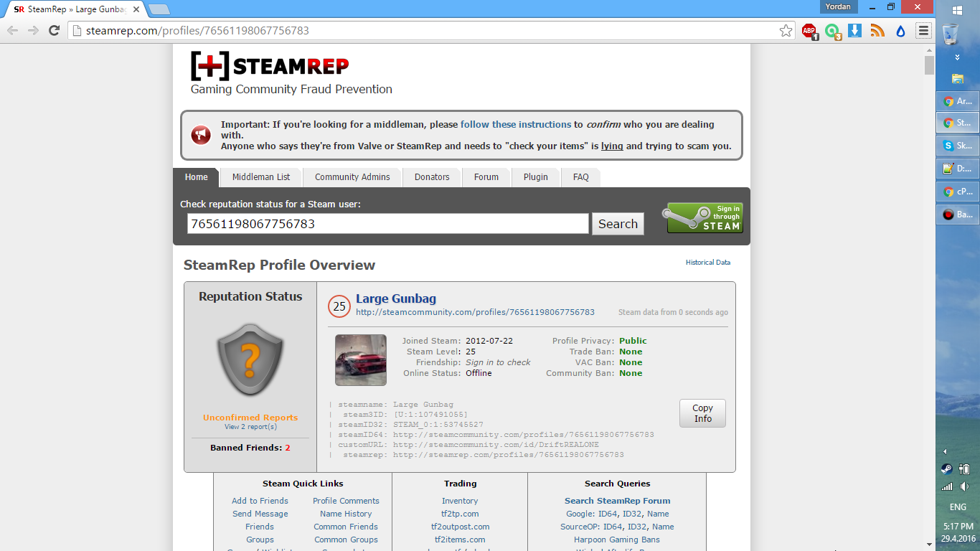Image resolution: width=980 pixels, height=551 pixels.
Task: Bookmark page with the star icon
Action: (x=786, y=31)
